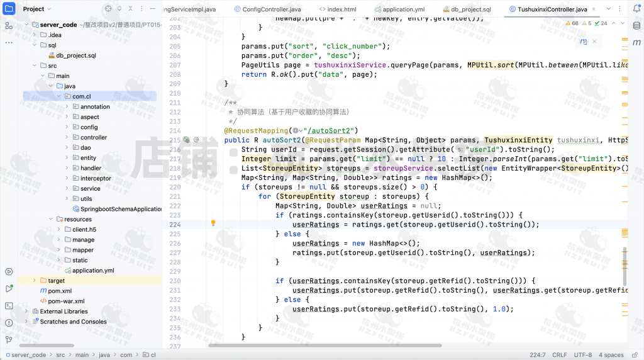The image size is (644, 360).
Task: Show hidden editor tabs dropdown
Action: point(609,9)
